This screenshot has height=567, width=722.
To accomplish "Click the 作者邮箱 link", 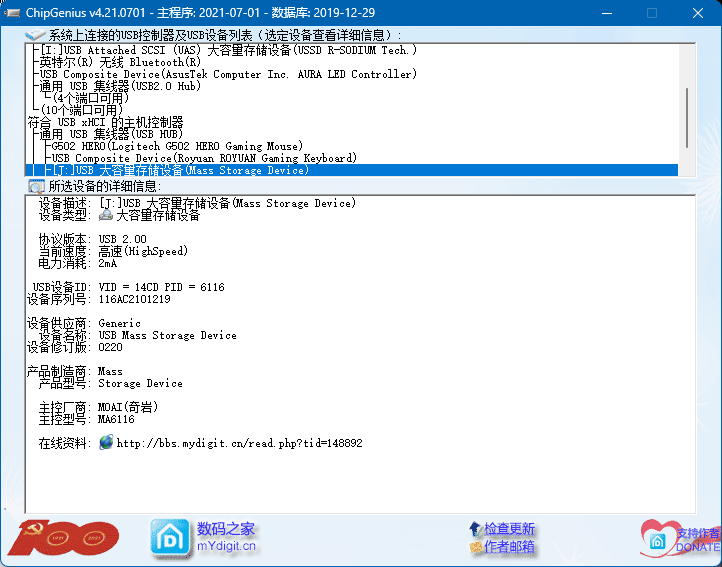I will 509,547.
